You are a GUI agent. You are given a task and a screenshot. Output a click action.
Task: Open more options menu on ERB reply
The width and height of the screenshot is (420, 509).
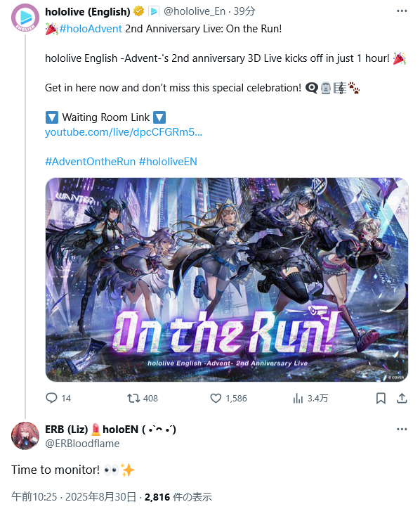pos(402,429)
